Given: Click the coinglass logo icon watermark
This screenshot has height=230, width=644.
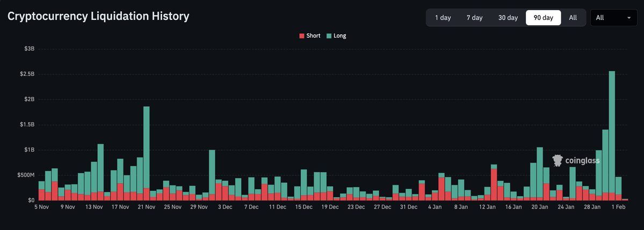Looking at the screenshot, I should point(558,160).
